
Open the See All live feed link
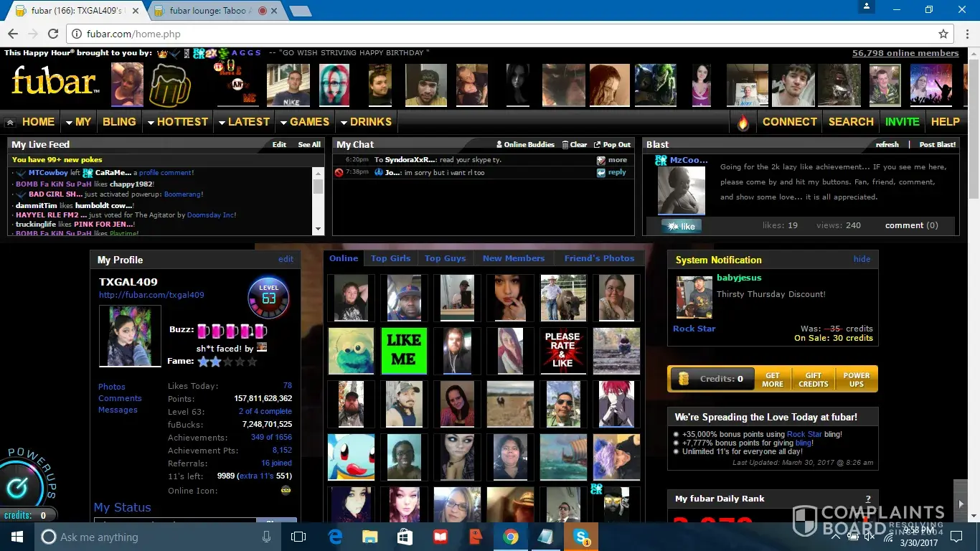pyautogui.click(x=309, y=144)
